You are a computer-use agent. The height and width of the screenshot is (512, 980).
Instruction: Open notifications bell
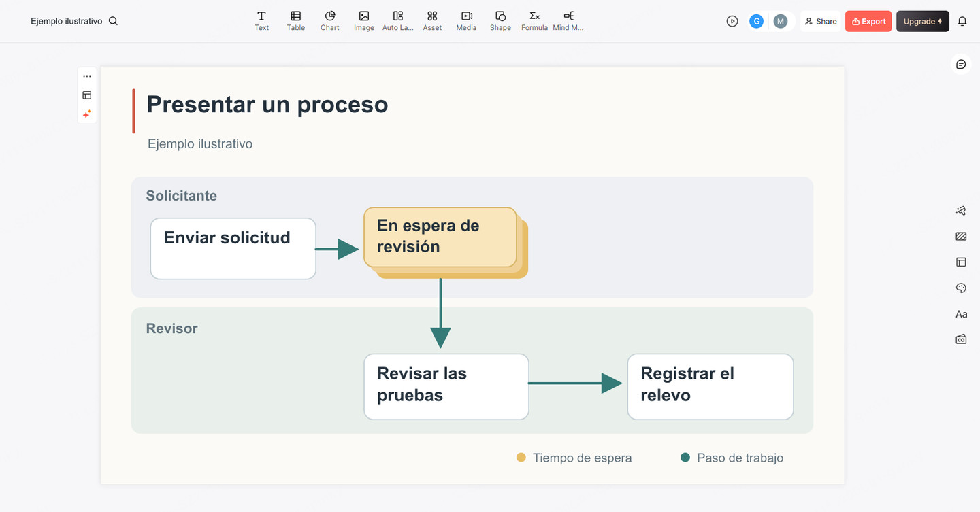click(x=962, y=21)
